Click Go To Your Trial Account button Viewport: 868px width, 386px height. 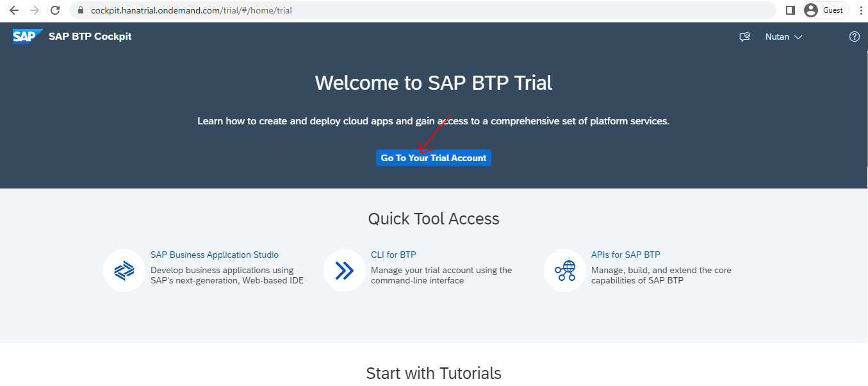(434, 158)
